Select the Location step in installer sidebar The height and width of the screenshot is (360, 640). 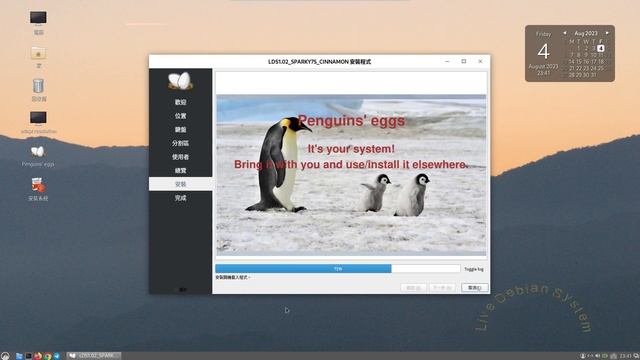pyautogui.click(x=180, y=116)
